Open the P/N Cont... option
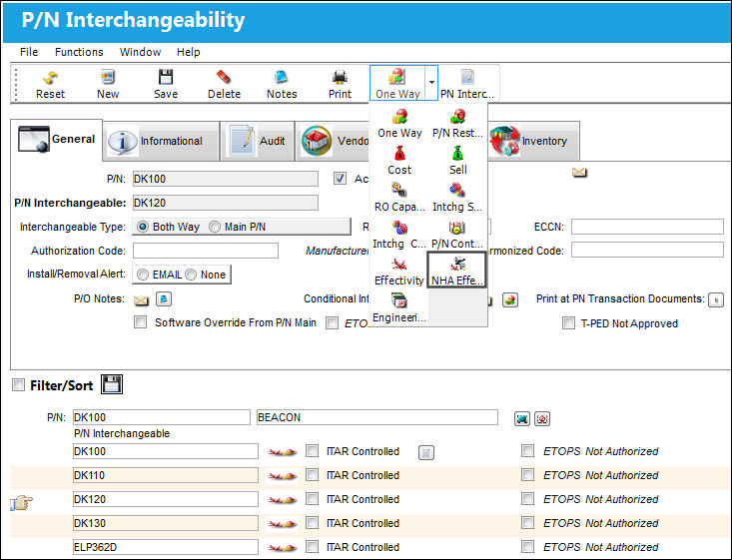 457,235
